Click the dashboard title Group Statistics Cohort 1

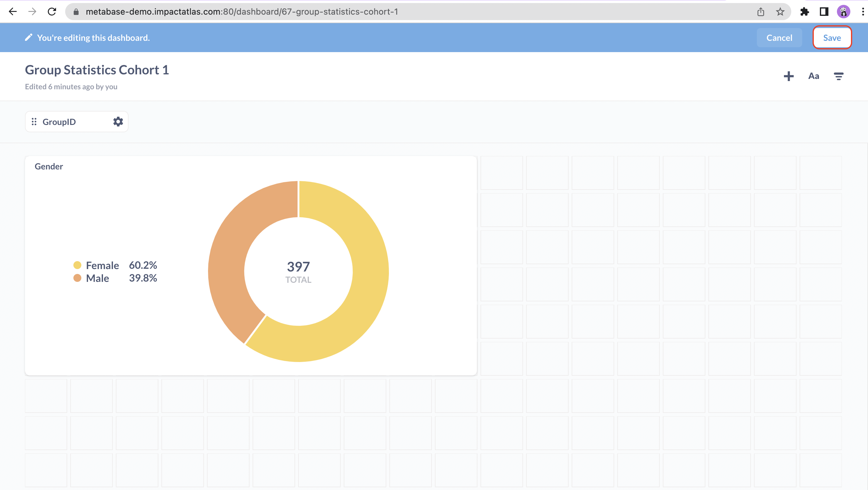(97, 70)
